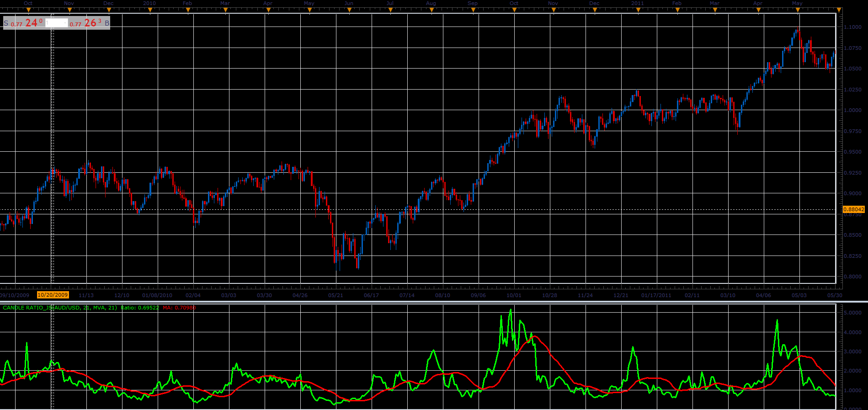Click the 03/10 date label
Image resolution: width=868 pixels, height=410 pixels.
[x=728, y=295]
